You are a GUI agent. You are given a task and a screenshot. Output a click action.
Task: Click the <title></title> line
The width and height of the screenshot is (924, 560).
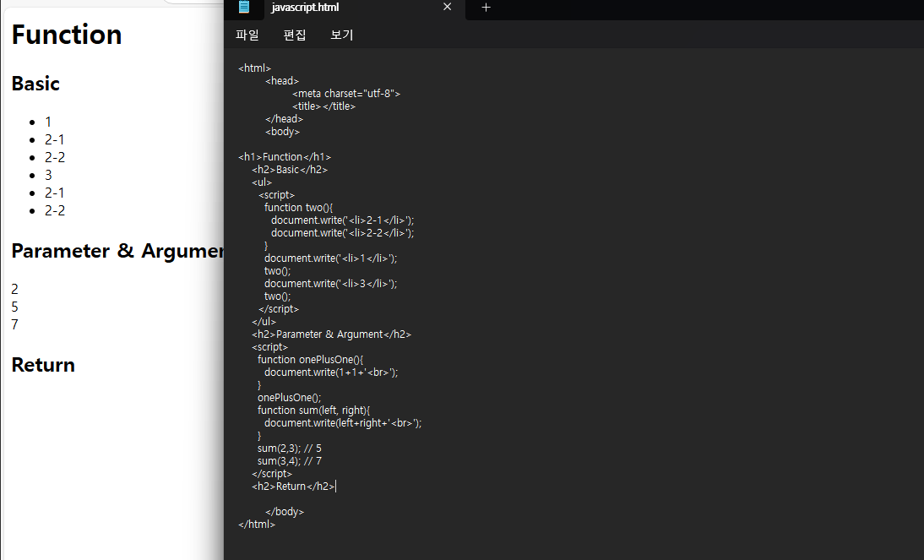point(323,106)
